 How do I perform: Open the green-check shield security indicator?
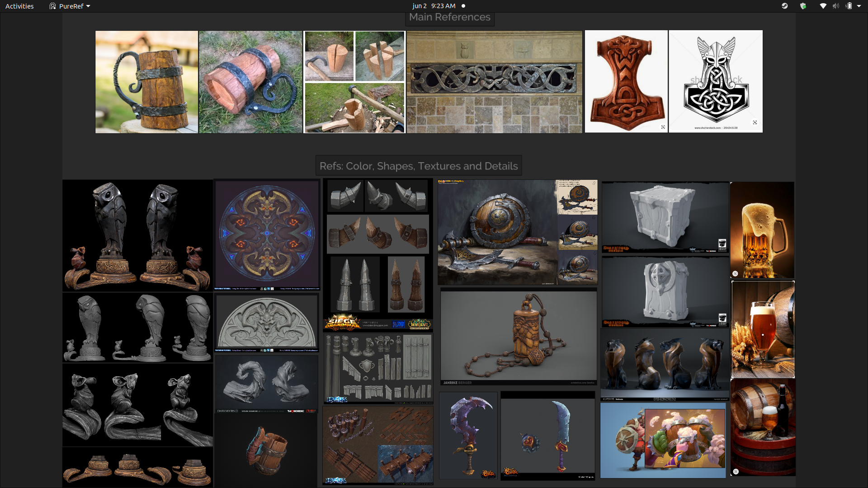point(803,6)
